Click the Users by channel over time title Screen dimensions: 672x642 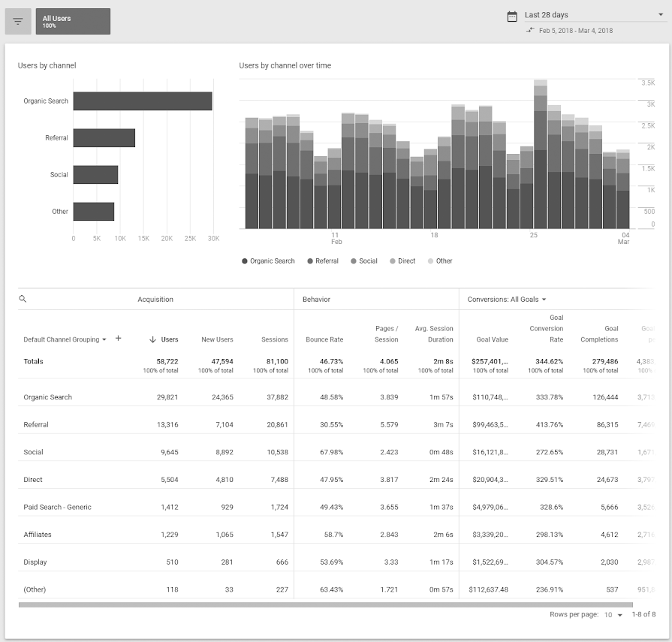pyautogui.click(x=285, y=65)
